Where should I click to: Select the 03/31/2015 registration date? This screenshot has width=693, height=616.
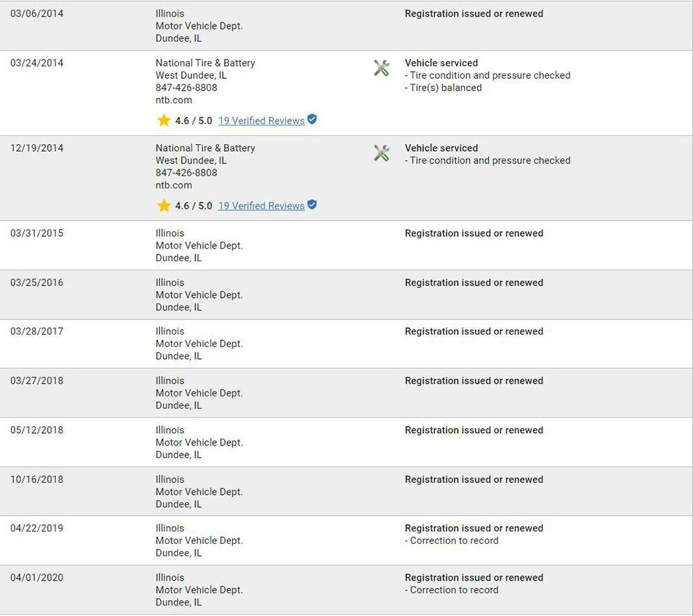coord(37,234)
